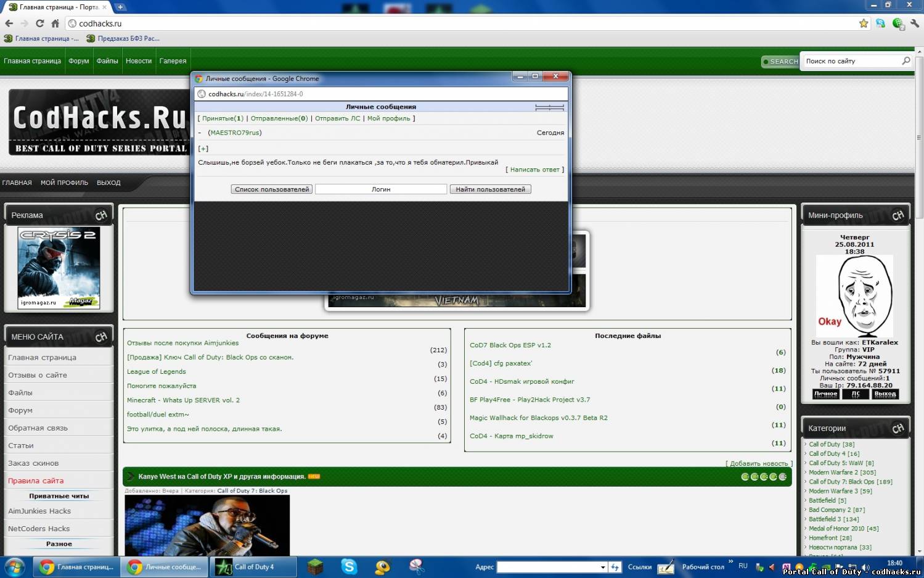
Task: Open category Battlefield 3 [134]
Action: click(833, 519)
